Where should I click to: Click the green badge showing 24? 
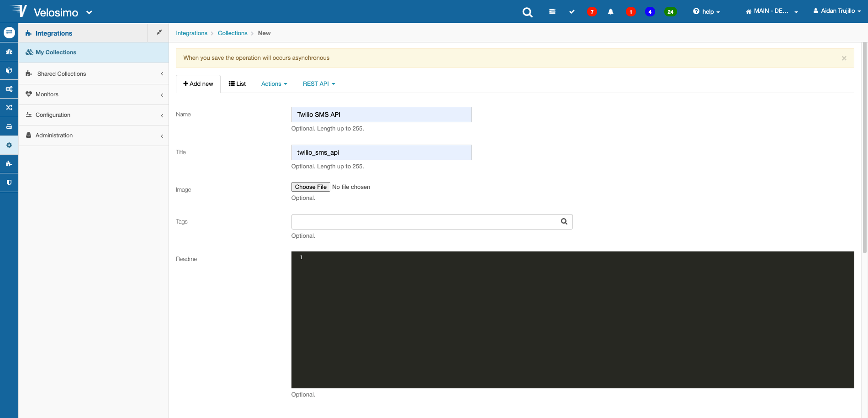click(x=670, y=12)
